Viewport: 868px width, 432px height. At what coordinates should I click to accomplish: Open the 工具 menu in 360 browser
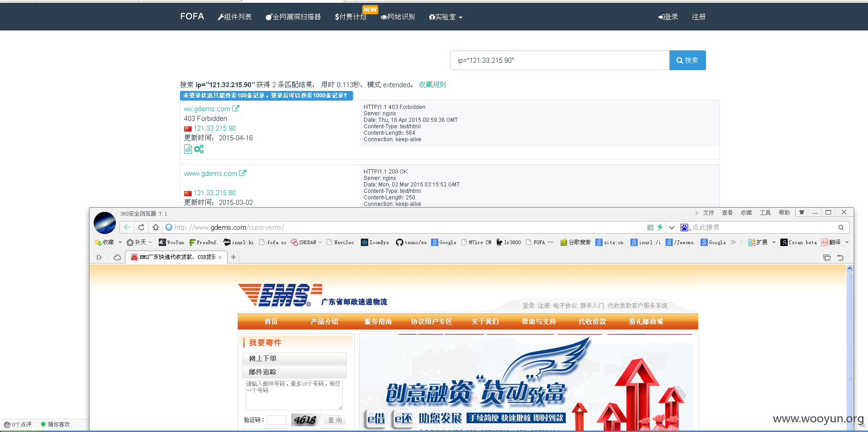pyautogui.click(x=765, y=213)
